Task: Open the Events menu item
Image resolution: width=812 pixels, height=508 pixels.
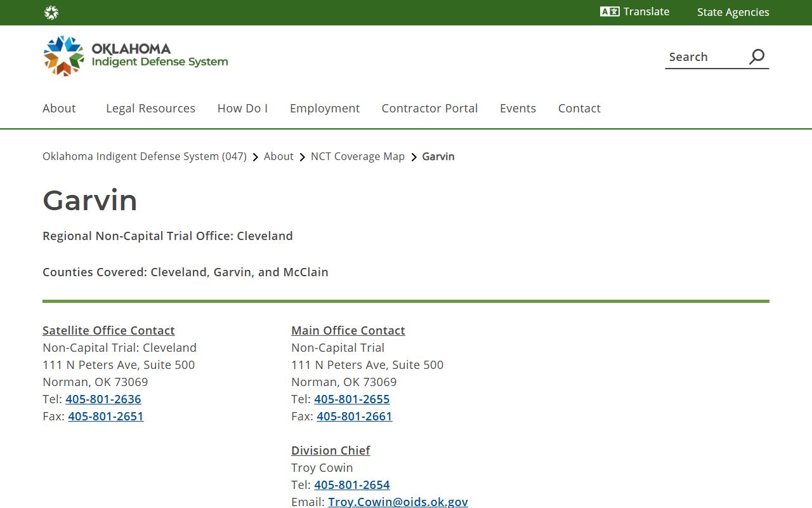Action: point(518,109)
